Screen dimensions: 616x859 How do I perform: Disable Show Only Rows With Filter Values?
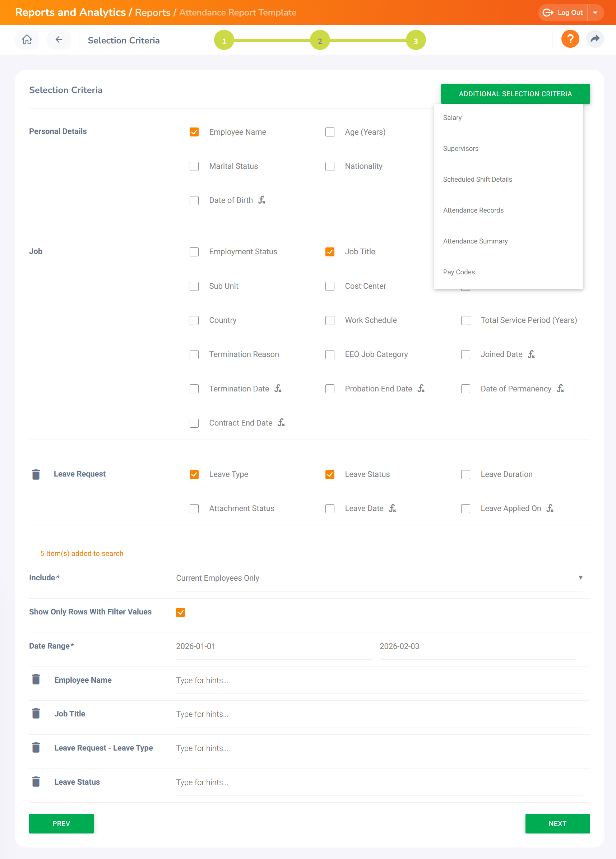180,612
